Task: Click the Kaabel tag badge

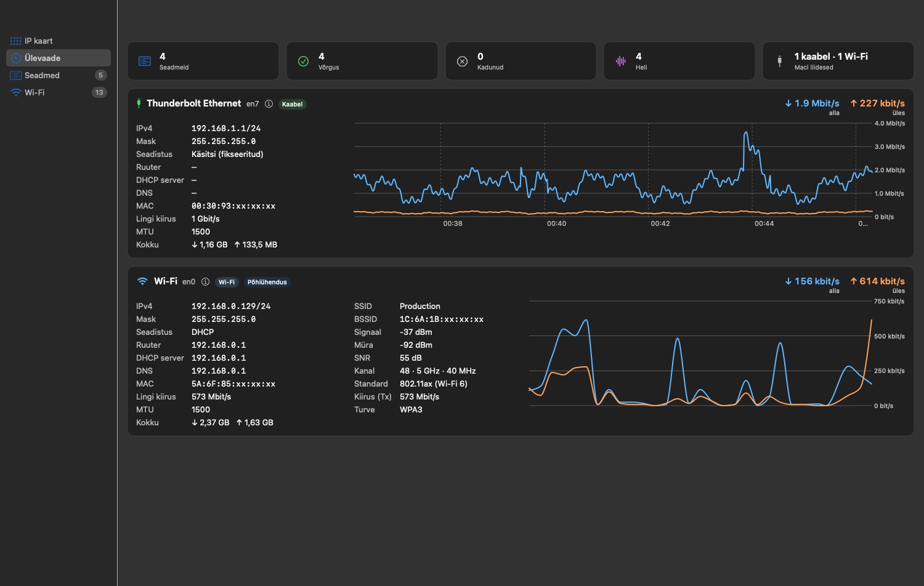Action: [292, 104]
